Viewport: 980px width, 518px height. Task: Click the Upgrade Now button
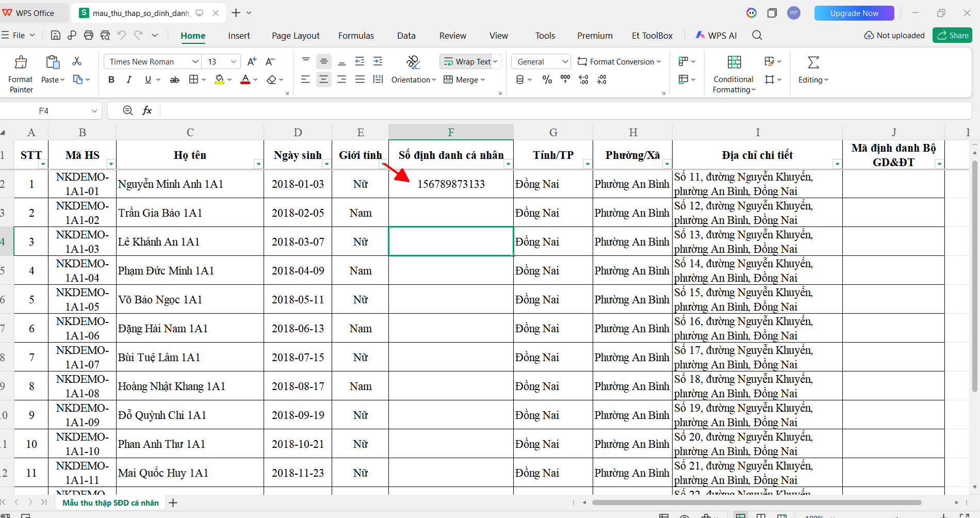[854, 13]
